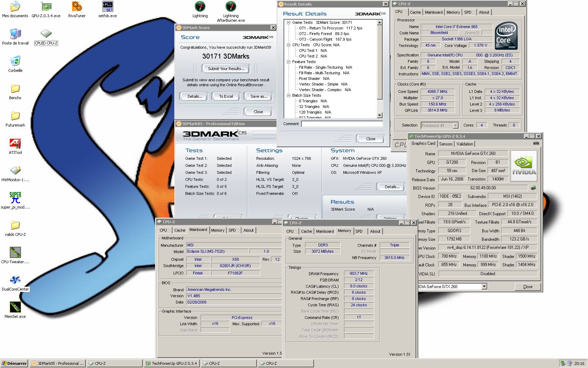The width and height of the screenshot is (588, 368).
Task: Collapse Batch Size Tests tree node
Action: point(288,95)
